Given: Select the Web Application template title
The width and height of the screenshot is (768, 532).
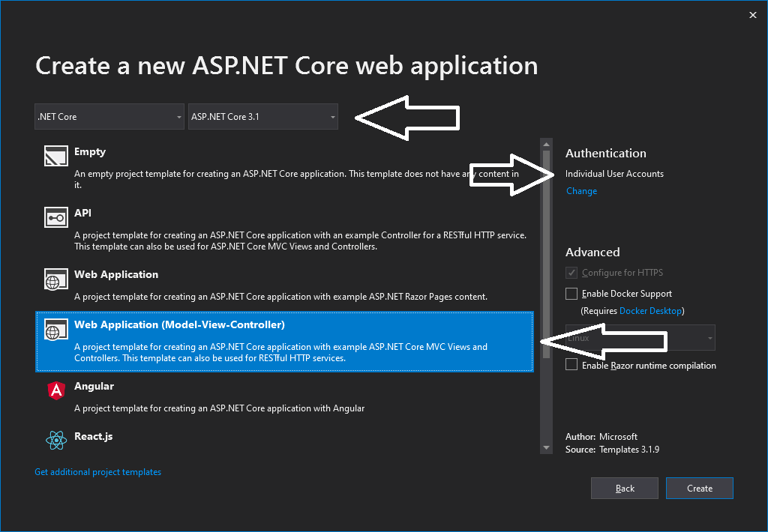Looking at the screenshot, I should pyautogui.click(x=116, y=274).
